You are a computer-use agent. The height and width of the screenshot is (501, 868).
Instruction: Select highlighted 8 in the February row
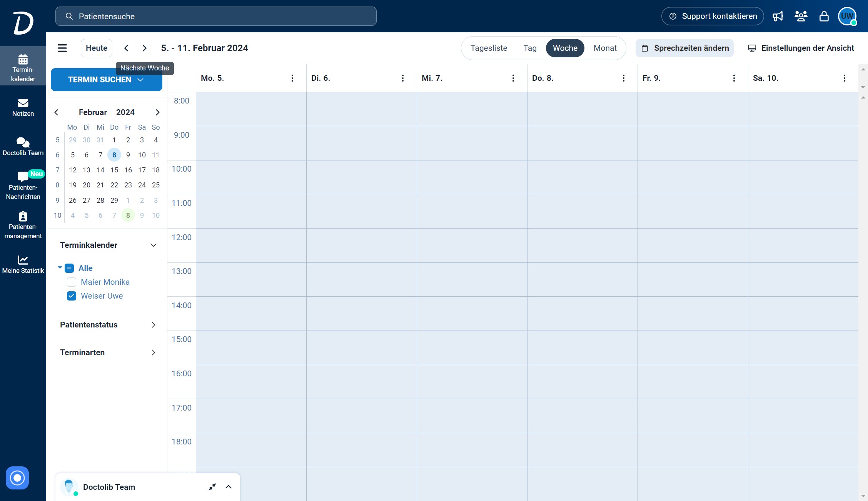114,155
